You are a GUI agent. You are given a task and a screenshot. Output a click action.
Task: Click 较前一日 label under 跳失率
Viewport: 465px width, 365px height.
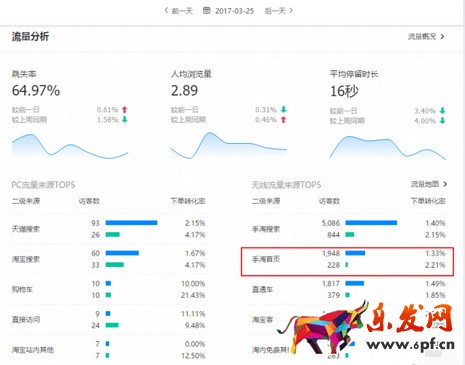[x=26, y=109]
